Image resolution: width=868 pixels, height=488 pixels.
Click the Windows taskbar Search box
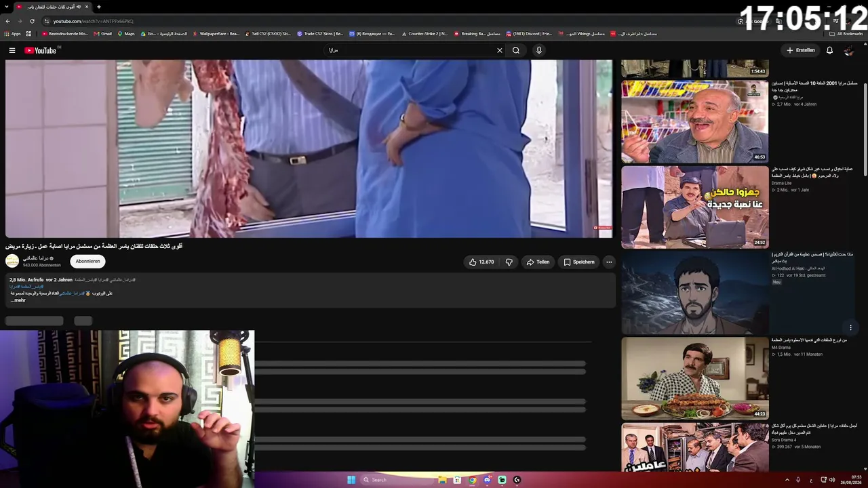[x=395, y=480]
